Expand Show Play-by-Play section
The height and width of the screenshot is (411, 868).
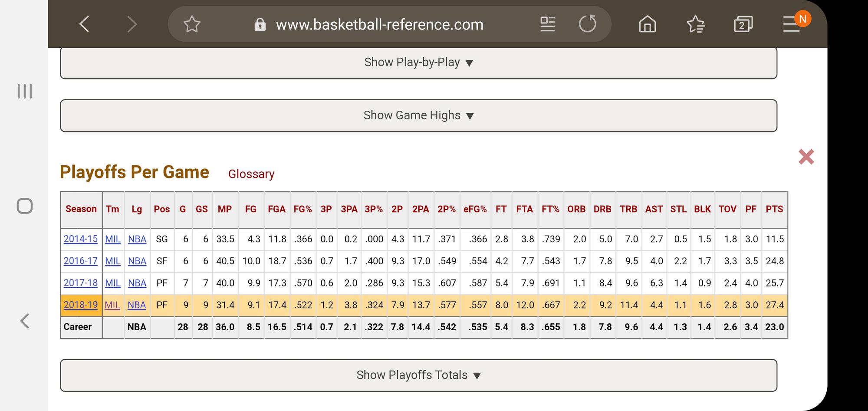click(x=418, y=63)
